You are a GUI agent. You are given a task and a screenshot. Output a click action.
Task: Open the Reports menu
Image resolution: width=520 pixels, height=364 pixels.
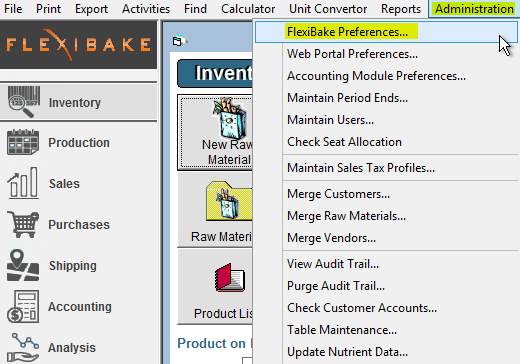pyautogui.click(x=401, y=9)
